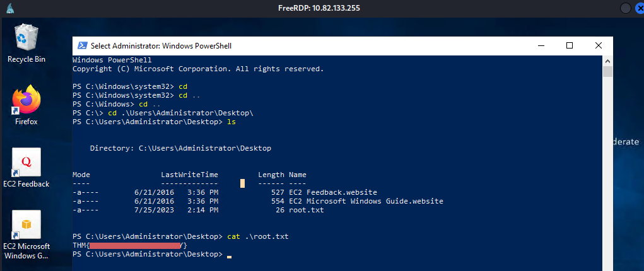Click the dark round button in FreeRDP title bar

(625, 8)
